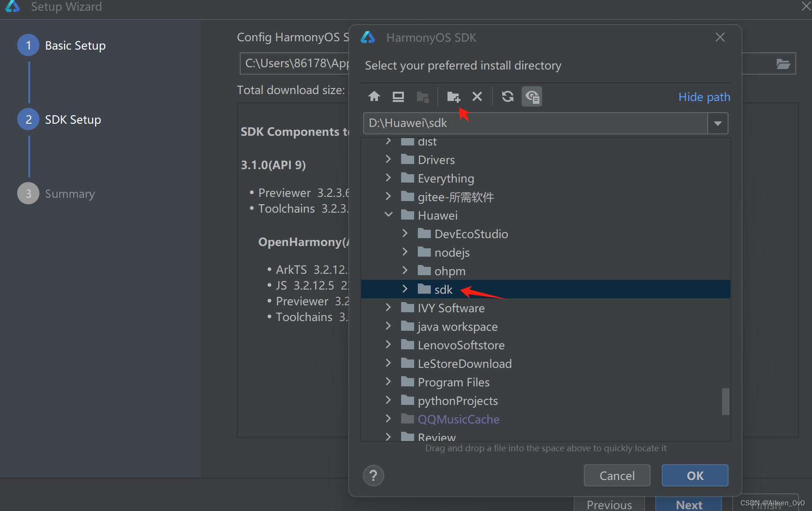812x511 pixels.
Task: Click the DevEcoStudio folder icon
Action: click(x=424, y=233)
